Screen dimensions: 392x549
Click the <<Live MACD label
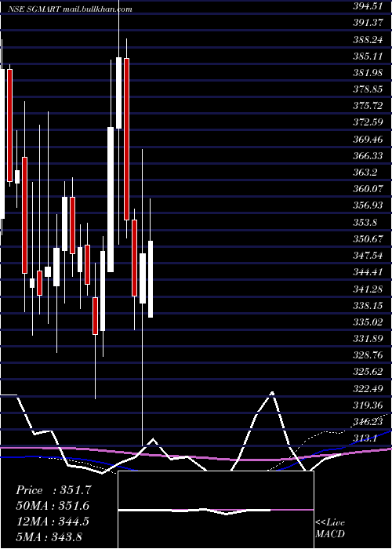tap(330, 528)
